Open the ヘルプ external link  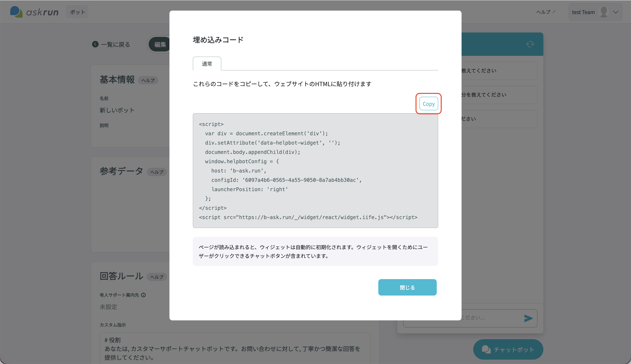pyautogui.click(x=546, y=12)
